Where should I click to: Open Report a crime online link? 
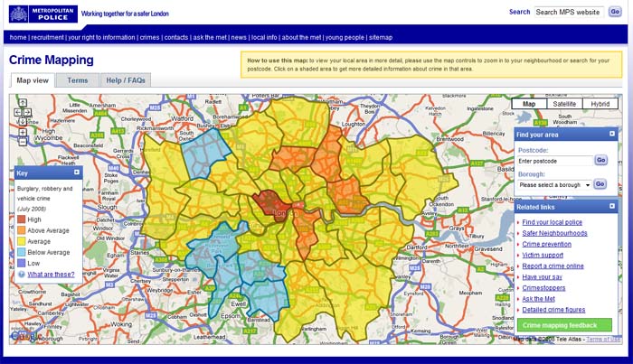[553, 266]
